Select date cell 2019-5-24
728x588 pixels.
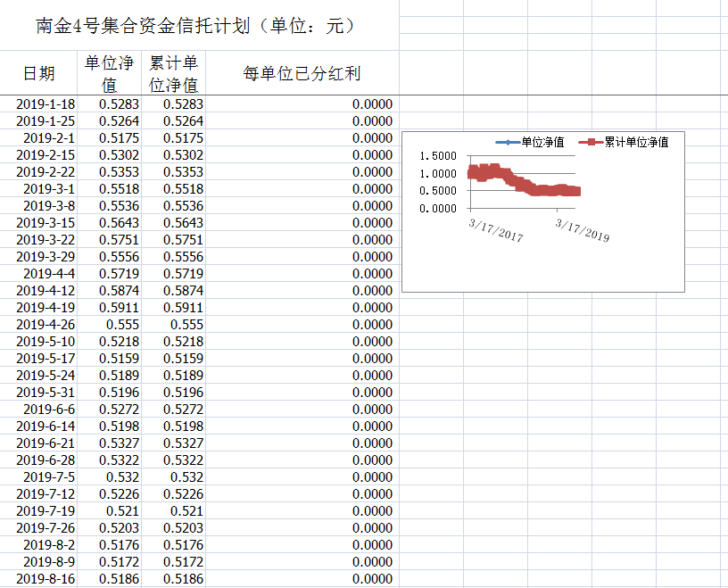click(38, 376)
